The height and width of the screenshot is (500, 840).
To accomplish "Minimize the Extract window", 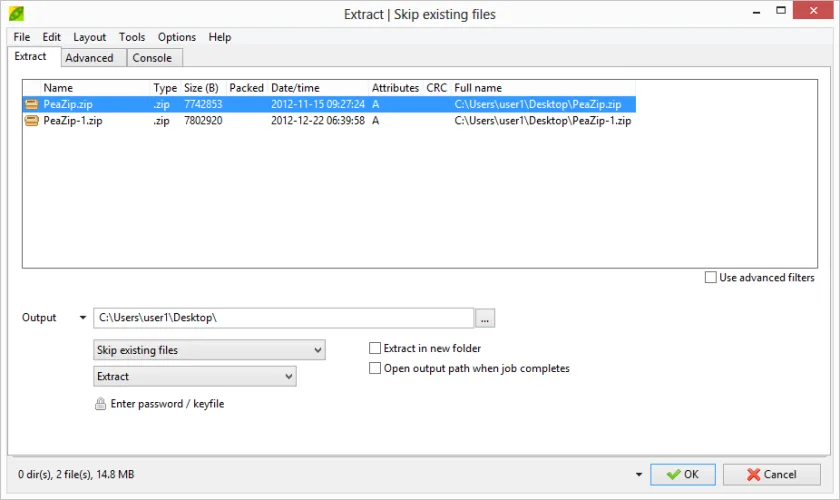I will (756, 11).
